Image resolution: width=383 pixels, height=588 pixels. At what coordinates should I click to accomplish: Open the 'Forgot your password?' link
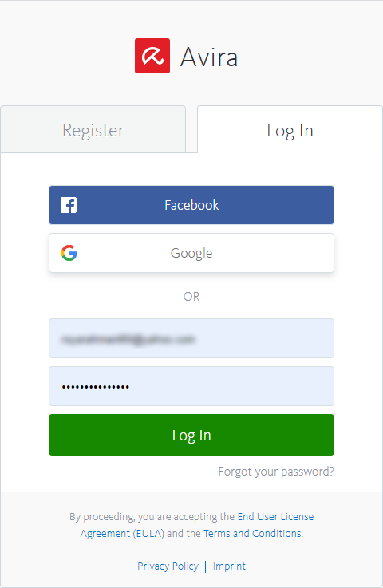(276, 472)
